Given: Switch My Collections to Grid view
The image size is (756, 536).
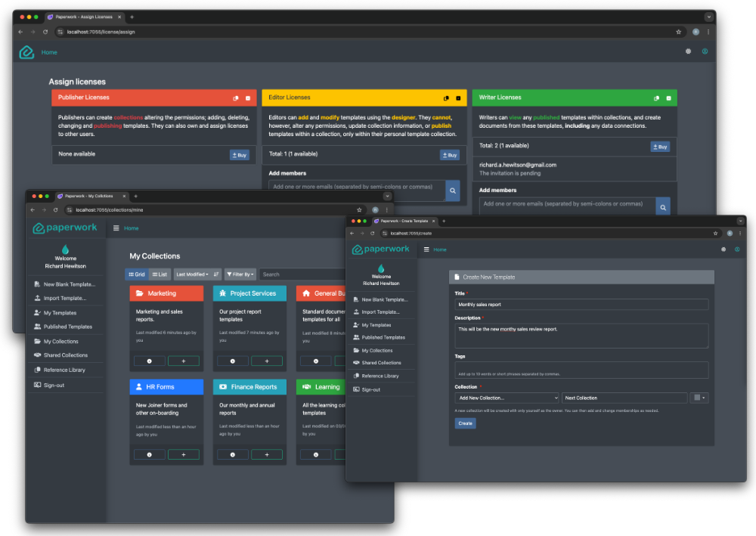Looking at the screenshot, I should coord(136,274).
